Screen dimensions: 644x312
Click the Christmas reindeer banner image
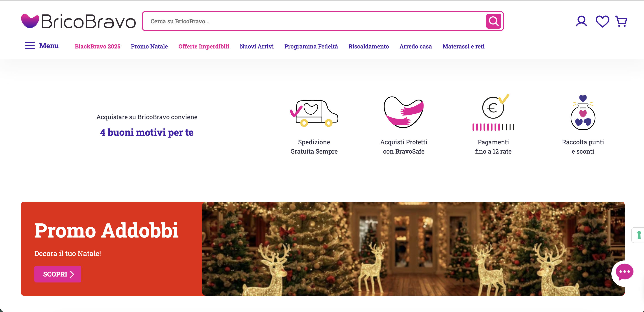click(413, 249)
